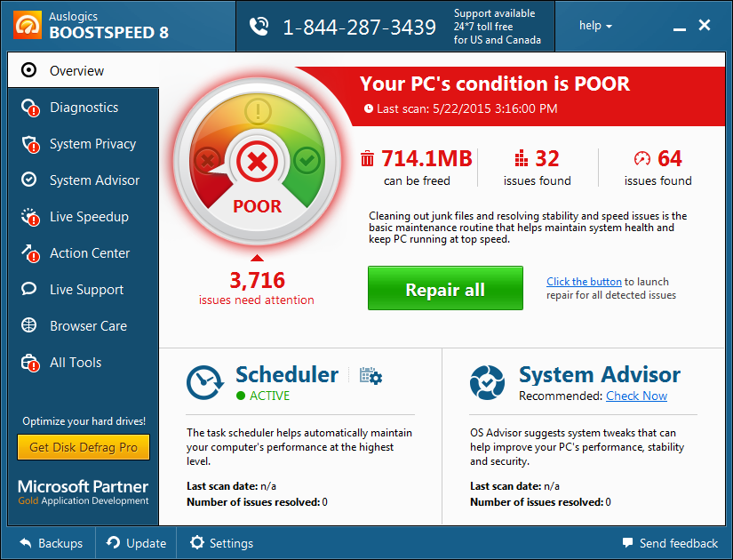Click the System Privacy shield icon
The width and height of the screenshot is (733, 560).
point(29,144)
